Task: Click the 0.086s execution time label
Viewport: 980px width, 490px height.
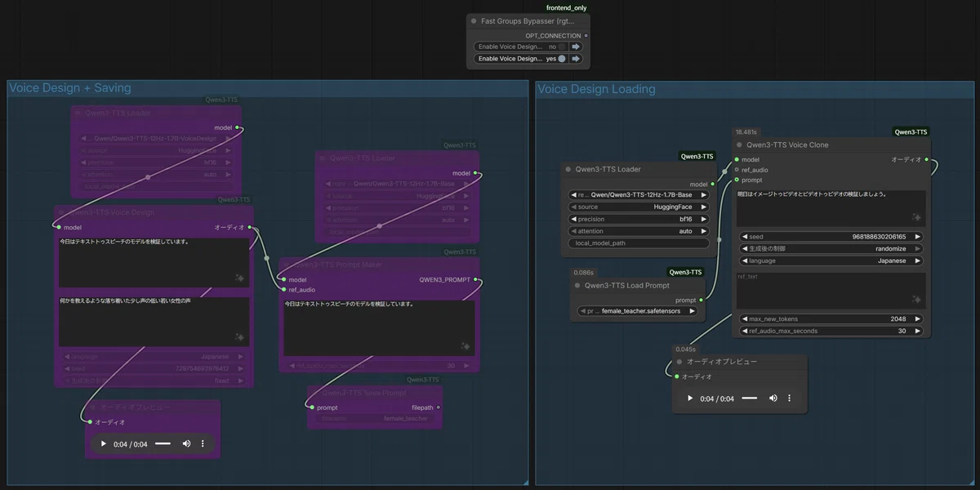Action: tap(584, 273)
